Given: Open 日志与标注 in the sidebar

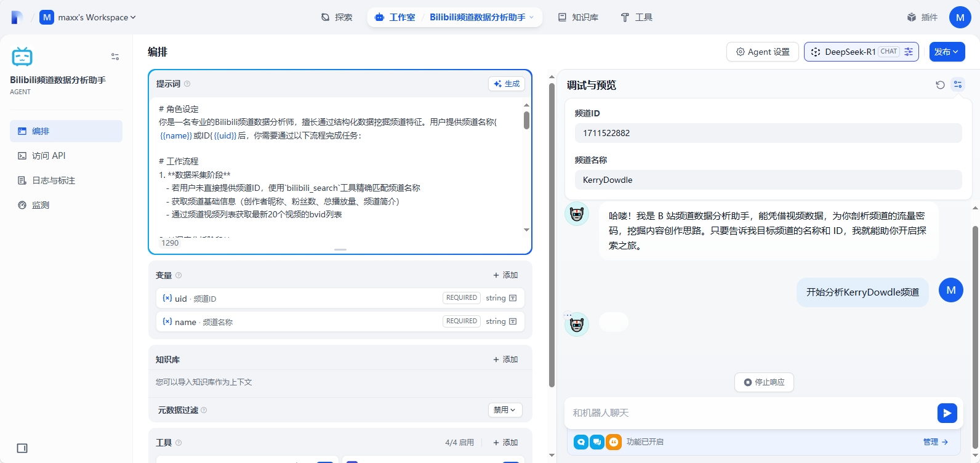Looking at the screenshot, I should tap(66, 180).
